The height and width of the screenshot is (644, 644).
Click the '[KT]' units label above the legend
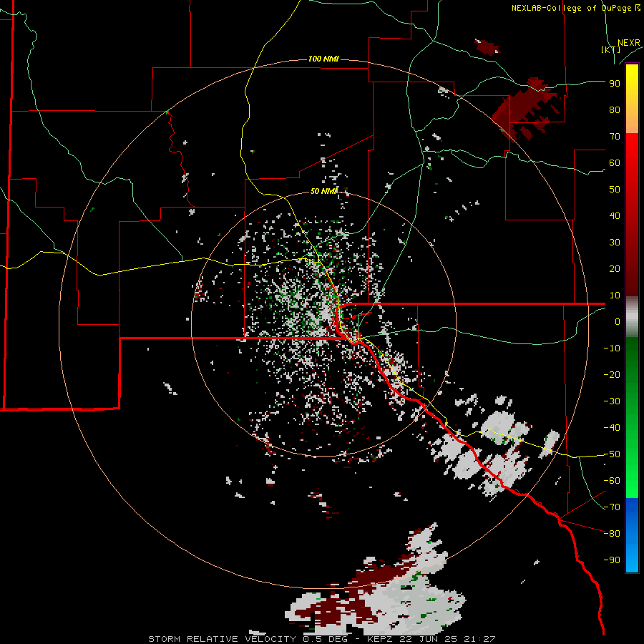click(x=611, y=49)
